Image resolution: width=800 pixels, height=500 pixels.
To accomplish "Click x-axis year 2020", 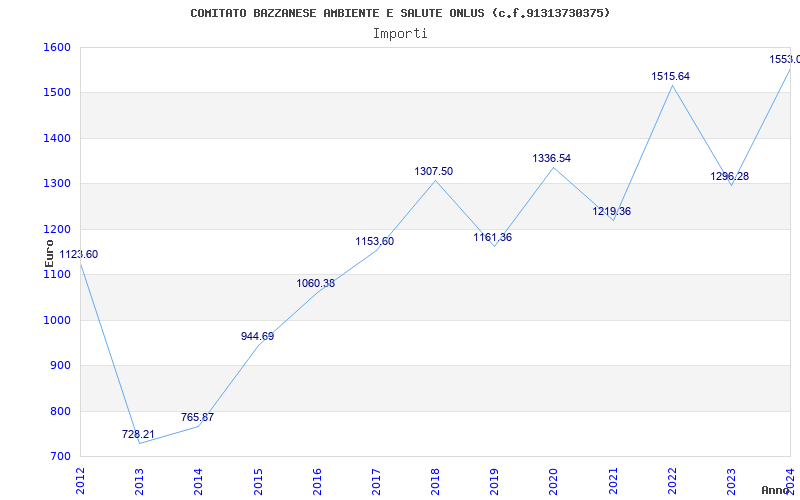I will 554,481.
